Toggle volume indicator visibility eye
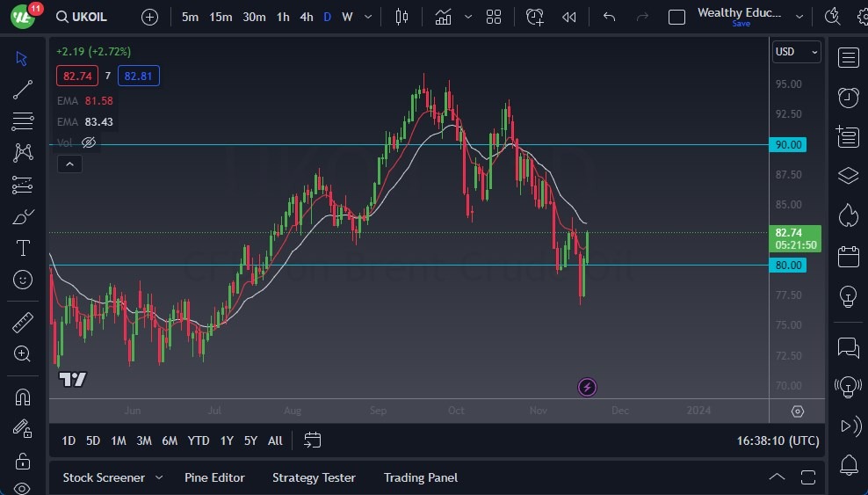Viewport: 868px width, 495px height. click(89, 142)
